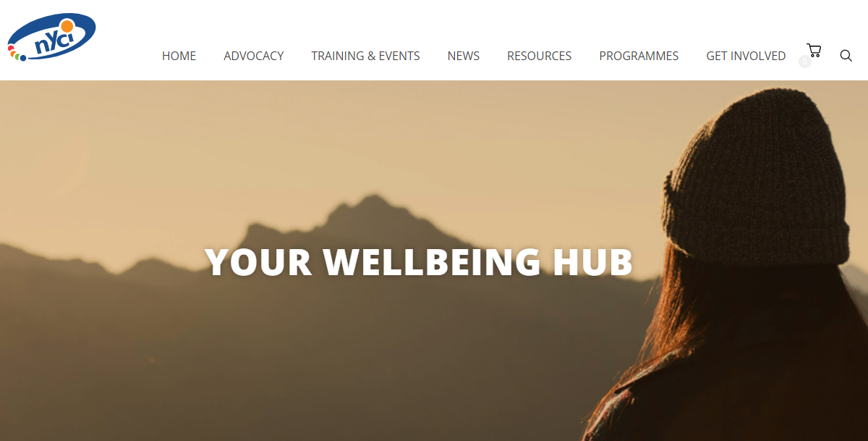Open the PROGRAMMES menu
The height and width of the screenshot is (441, 868).
point(639,56)
